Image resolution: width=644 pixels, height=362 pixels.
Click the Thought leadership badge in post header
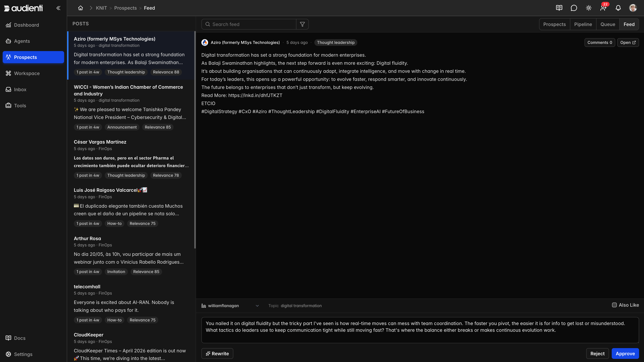(x=335, y=43)
